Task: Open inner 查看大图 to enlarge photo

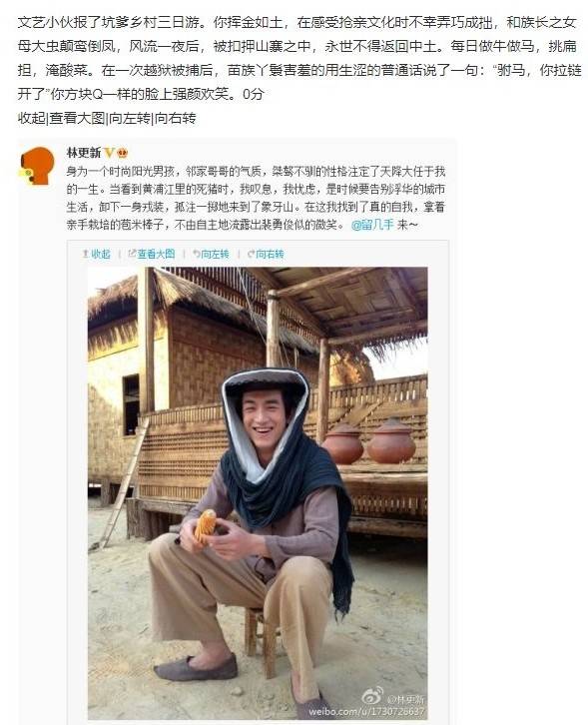Action: pyautogui.click(x=156, y=254)
